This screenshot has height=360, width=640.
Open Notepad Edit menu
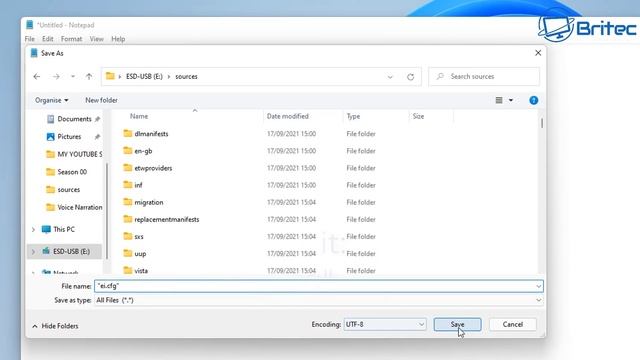[48, 39]
